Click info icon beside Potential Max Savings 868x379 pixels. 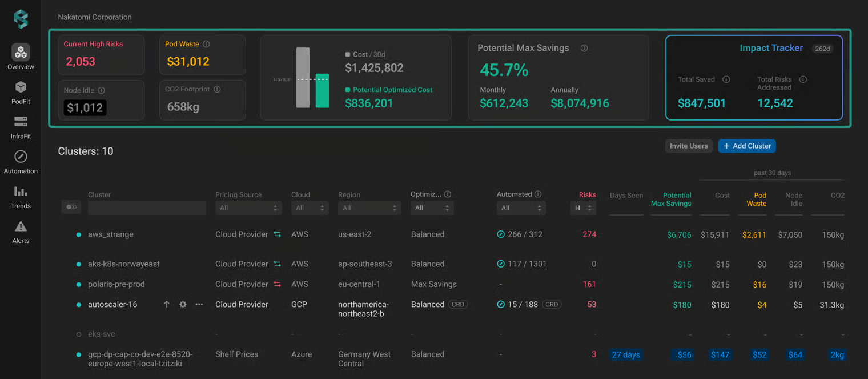(x=584, y=48)
